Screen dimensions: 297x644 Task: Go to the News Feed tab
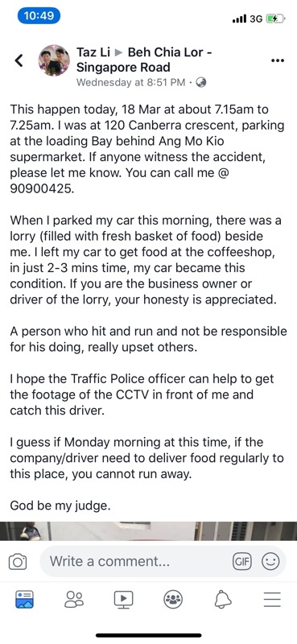(x=25, y=599)
